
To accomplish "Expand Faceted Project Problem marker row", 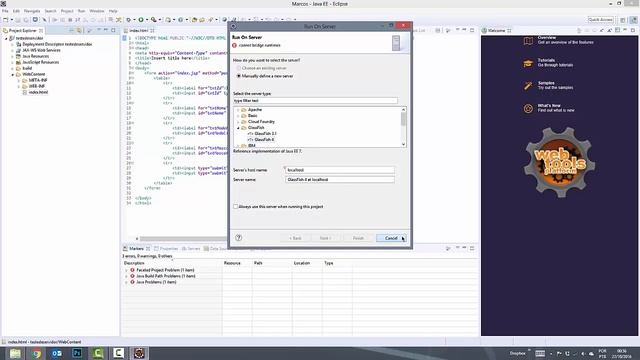I will [126, 270].
